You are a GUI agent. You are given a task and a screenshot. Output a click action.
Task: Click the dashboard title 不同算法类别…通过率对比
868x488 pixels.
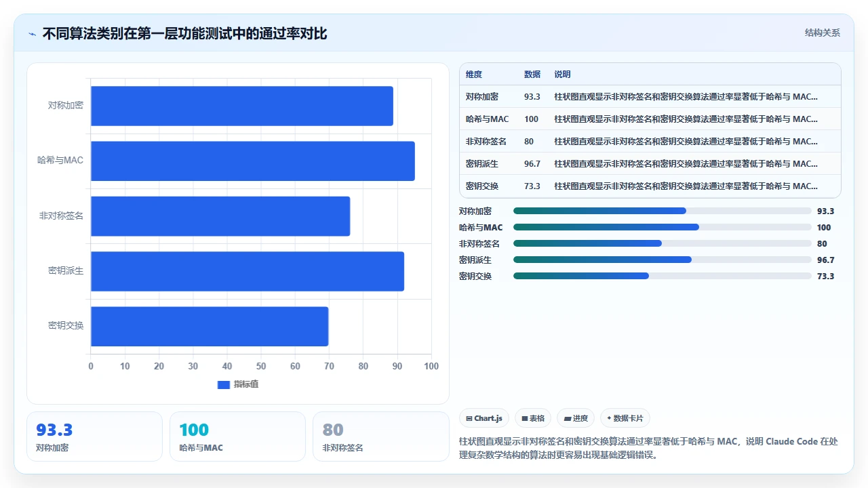[184, 33]
